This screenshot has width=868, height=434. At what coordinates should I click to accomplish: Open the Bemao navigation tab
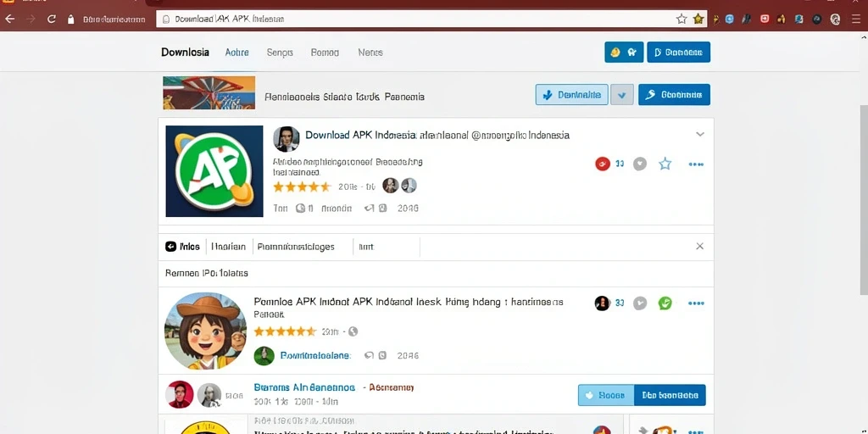click(x=325, y=52)
